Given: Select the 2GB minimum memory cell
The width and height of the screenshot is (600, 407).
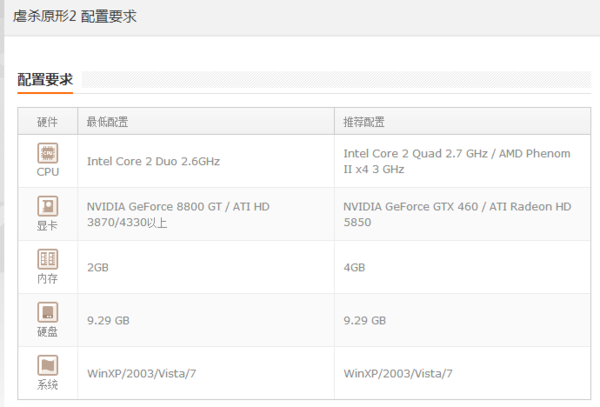Looking at the screenshot, I should click(98, 267).
